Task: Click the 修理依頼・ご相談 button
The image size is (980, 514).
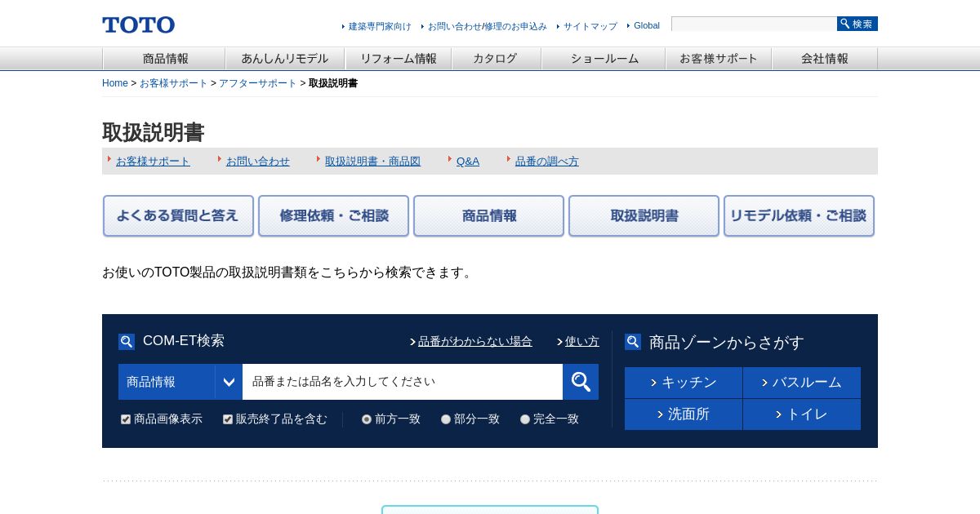Action: pyautogui.click(x=333, y=216)
